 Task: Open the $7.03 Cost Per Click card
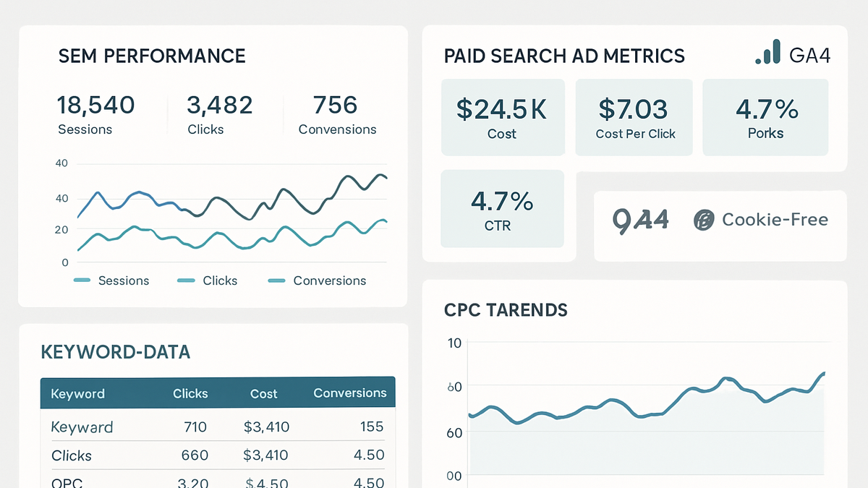634,117
